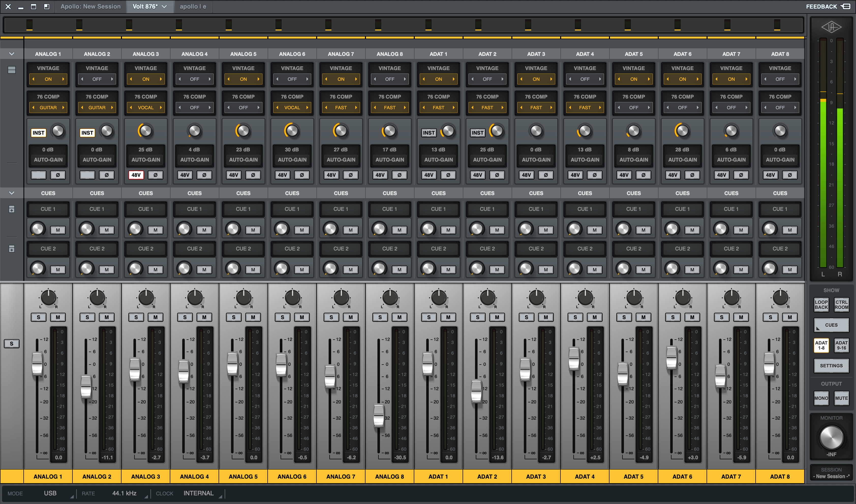Disable 48V phantom power on ANALOG 3
856x504 pixels.
[136, 175]
